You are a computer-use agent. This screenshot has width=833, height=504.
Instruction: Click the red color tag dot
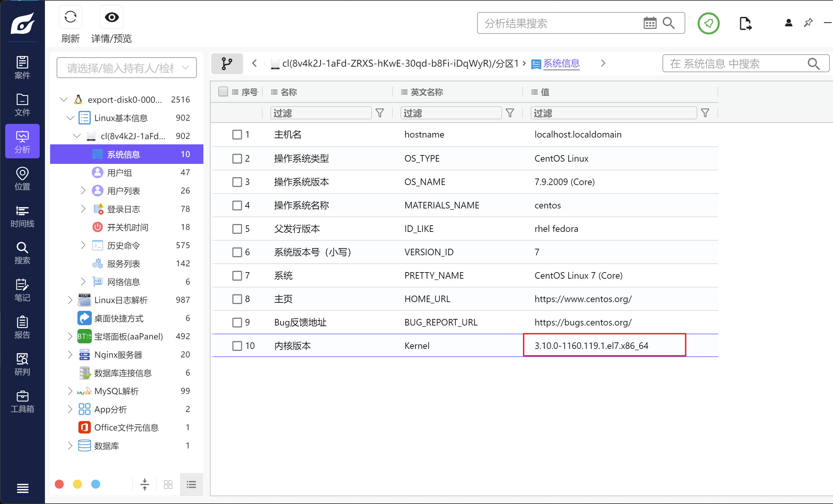(59, 484)
